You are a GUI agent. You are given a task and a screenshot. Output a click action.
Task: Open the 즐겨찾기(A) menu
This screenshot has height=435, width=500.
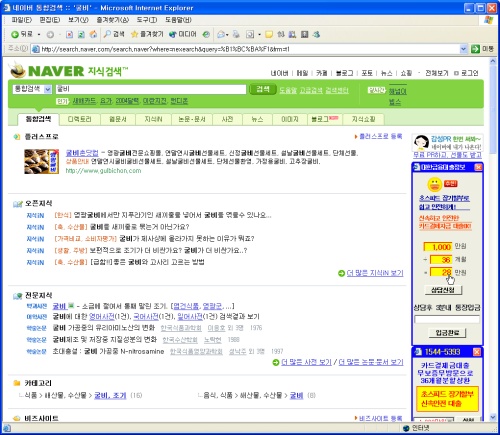(x=112, y=20)
